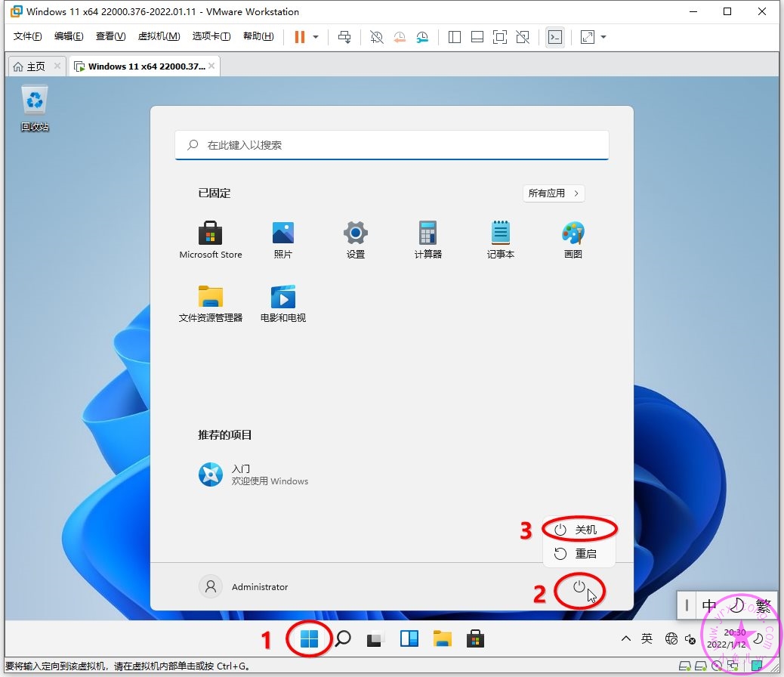Click the Windows Start button on taskbar

pos(309,640)
